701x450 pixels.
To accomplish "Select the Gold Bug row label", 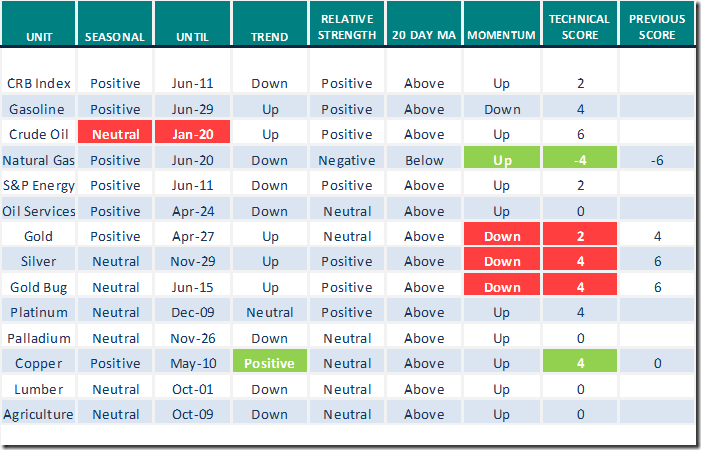I will pos(38,287).
